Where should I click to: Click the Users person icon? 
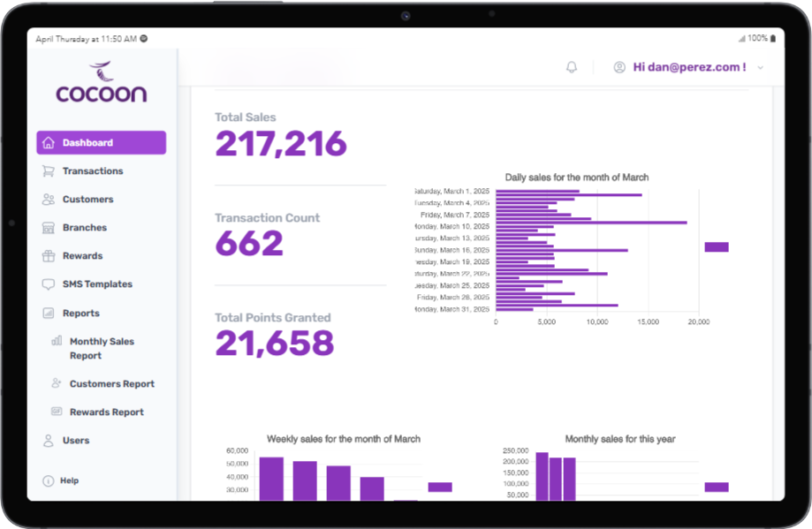tap(49, 441)
